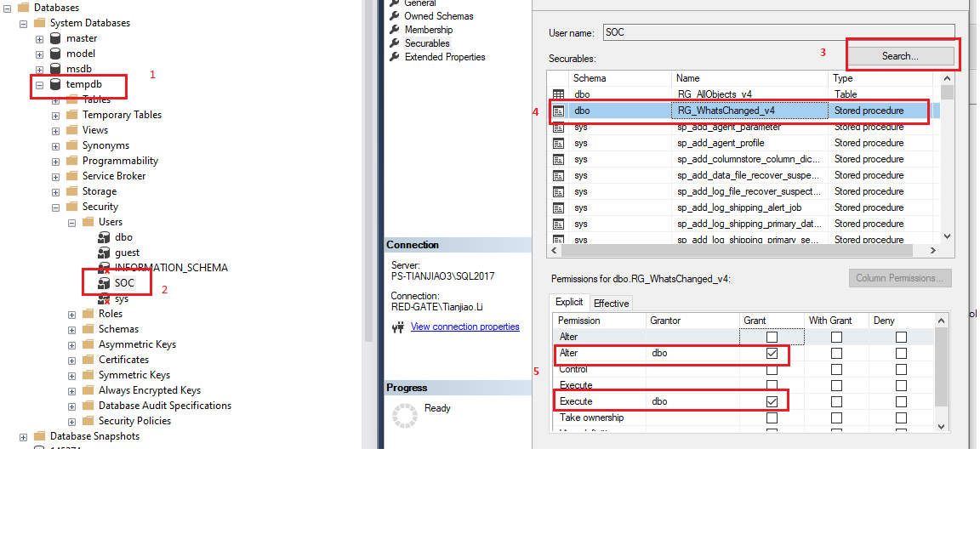Collapse the Users folder node
Viewport: 980px width, 551px height.
[x=71, y=223]
